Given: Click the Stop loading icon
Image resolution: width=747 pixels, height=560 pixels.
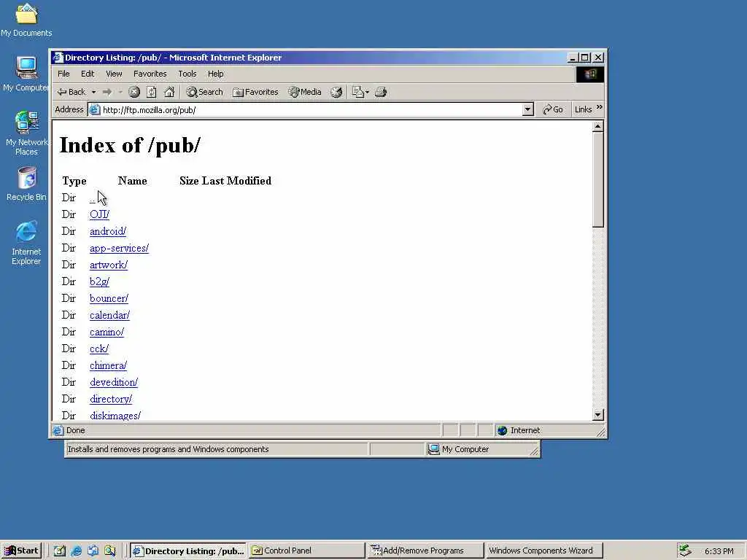Looking at the screenshot, I should point(134,92).
